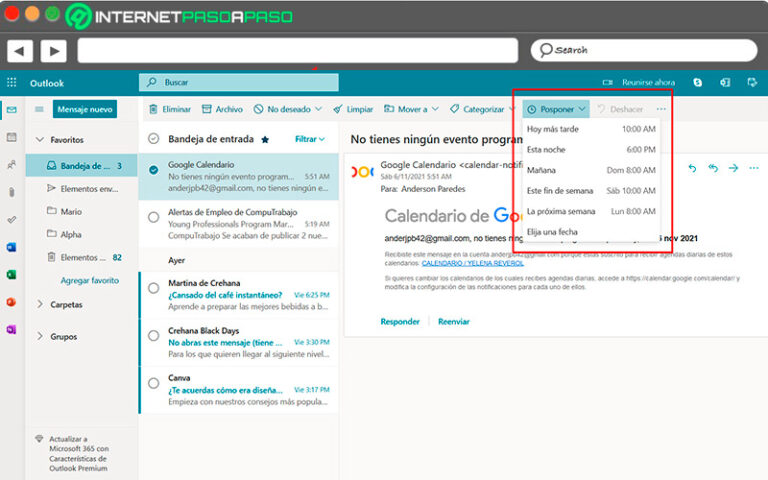Launch Excel from left rail
Screen dimensions: 768x480
tap(12, 275)
